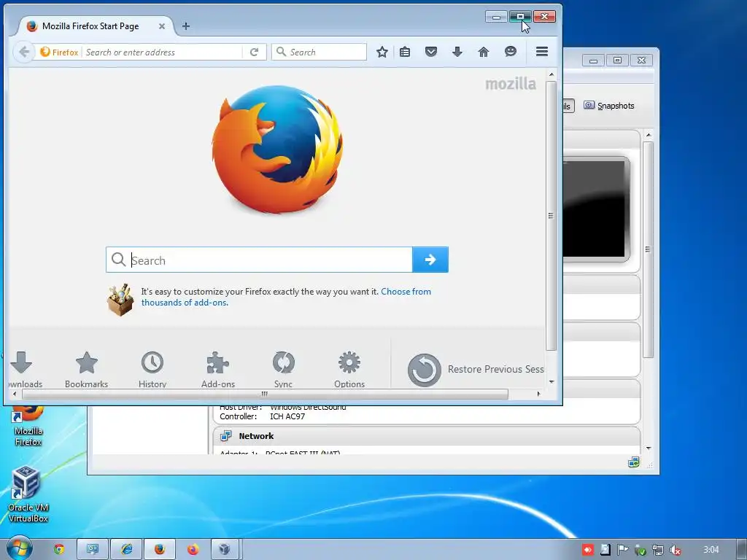
Task: Open the Hello chat smiley icon
Action: (511, 52)
